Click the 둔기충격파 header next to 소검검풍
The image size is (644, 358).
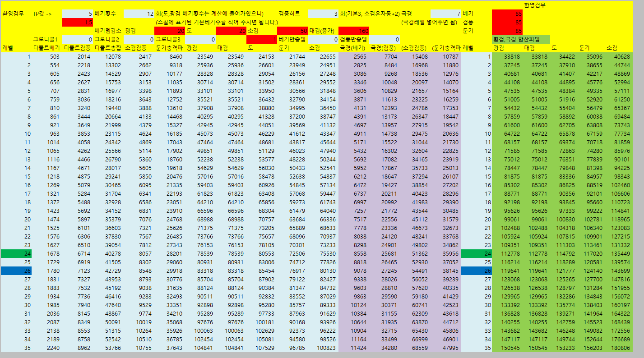169,47
